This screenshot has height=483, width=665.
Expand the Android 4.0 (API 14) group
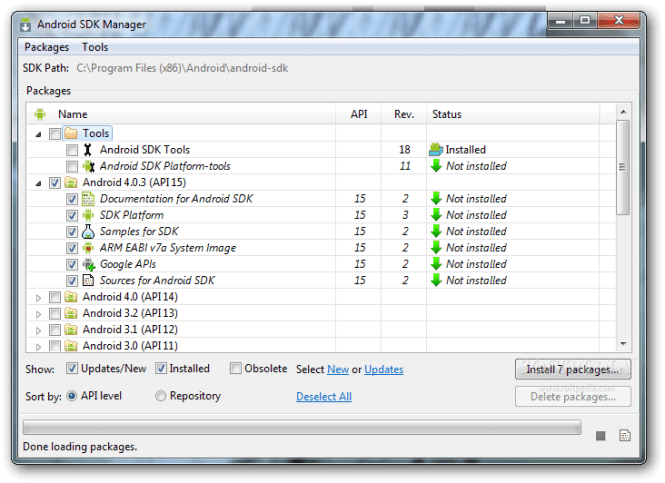click(x=39, y=298)
